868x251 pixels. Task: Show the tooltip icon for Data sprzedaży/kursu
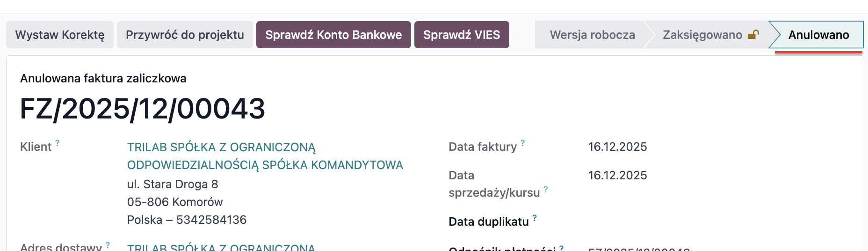tap(546, 189)
